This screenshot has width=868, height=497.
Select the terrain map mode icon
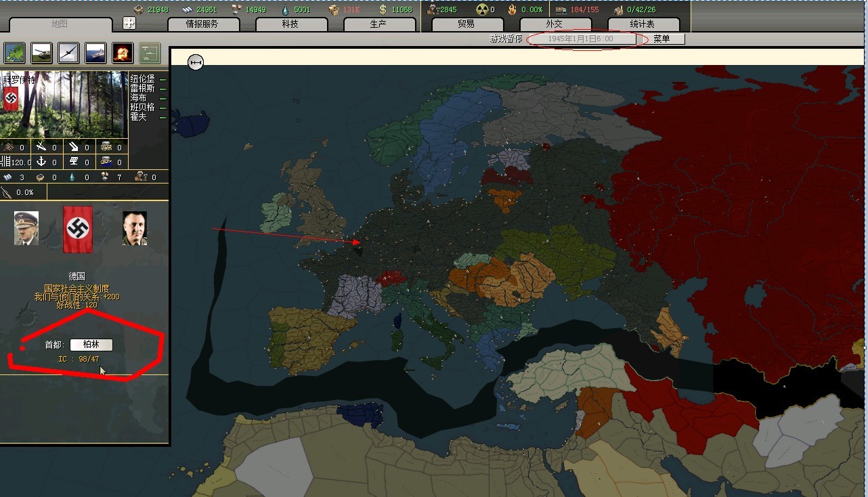point(14,53)
